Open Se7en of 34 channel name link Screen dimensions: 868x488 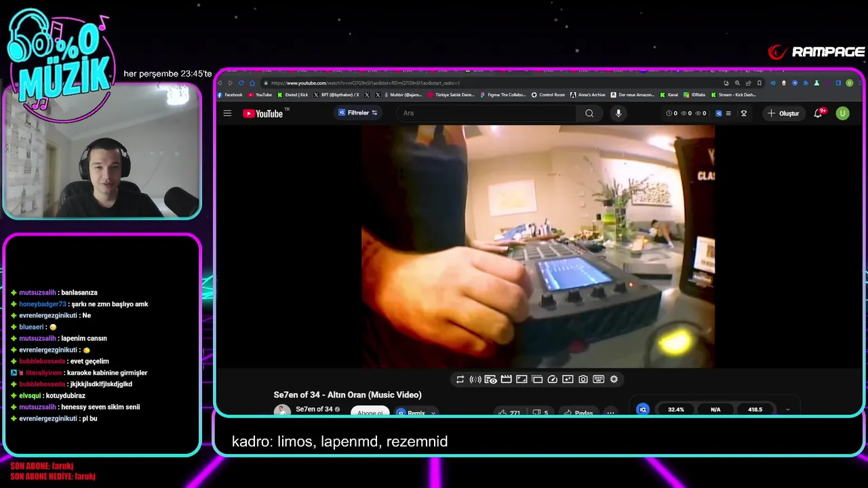click(314, 409)
